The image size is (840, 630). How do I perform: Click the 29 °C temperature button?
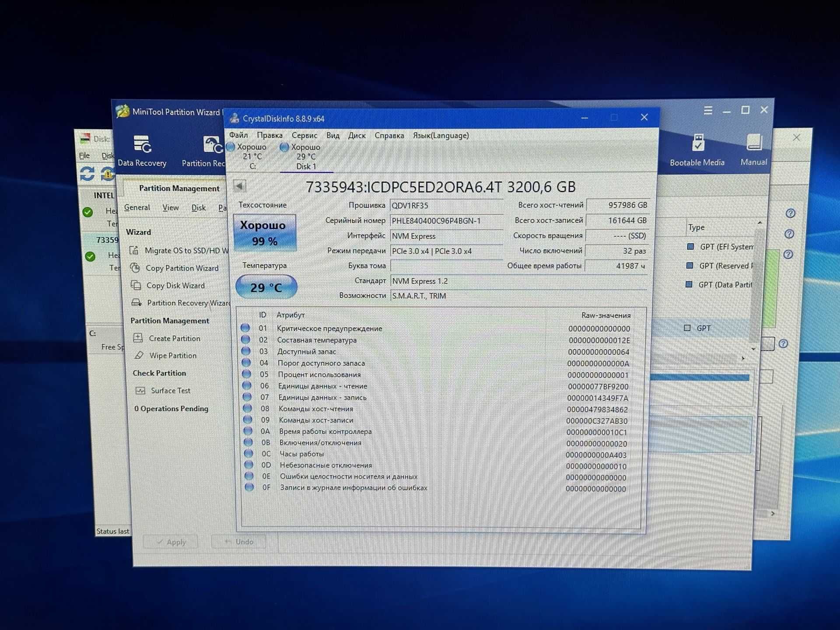coord(266,287)
